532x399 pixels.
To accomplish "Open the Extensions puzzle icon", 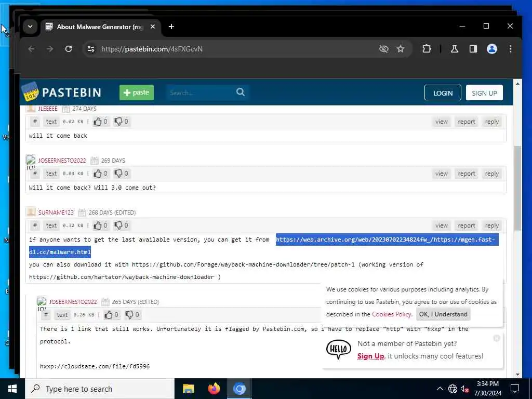I will [427, 49].
